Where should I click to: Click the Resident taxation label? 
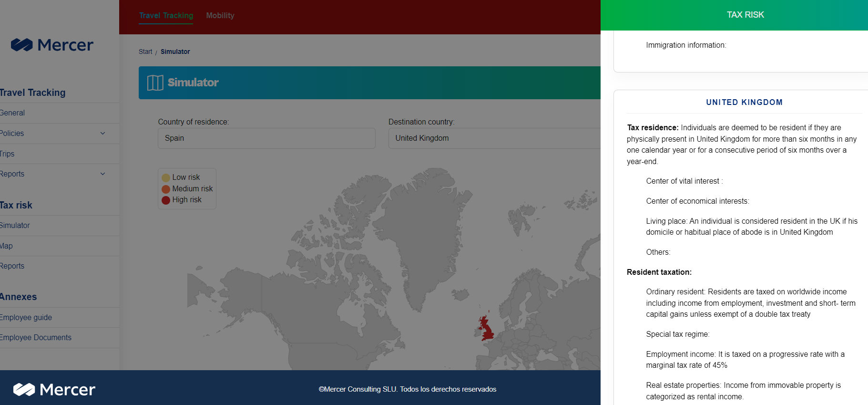tap(659, 272)
